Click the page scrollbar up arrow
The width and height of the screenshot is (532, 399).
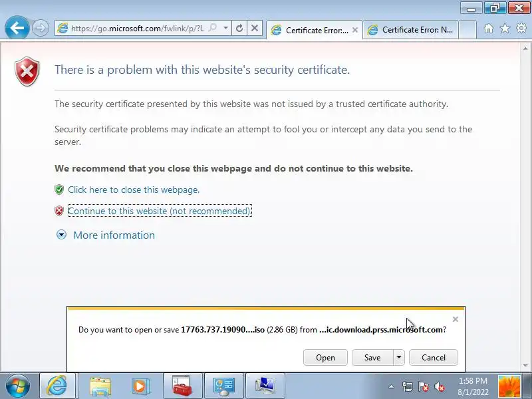(x=525, y=49)
